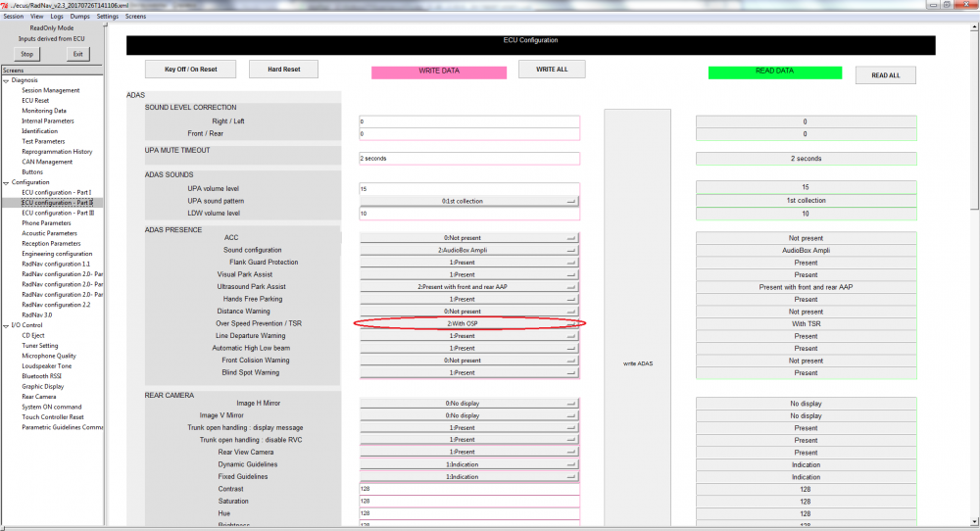980x531 pixels.
Task: Open Blind Spot Warning dropdown
Action: coord(468,372)
